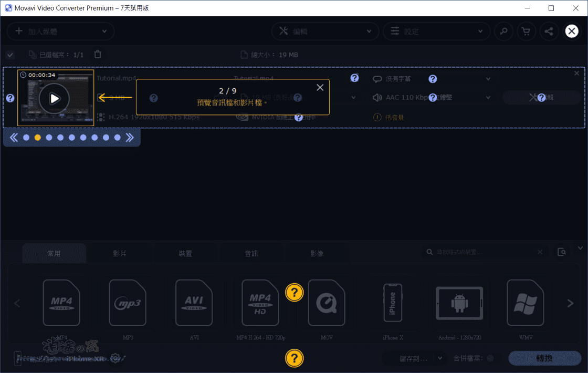Click the share icon in toolbar
Screen dimensions: 588x373
pos(549,32)
